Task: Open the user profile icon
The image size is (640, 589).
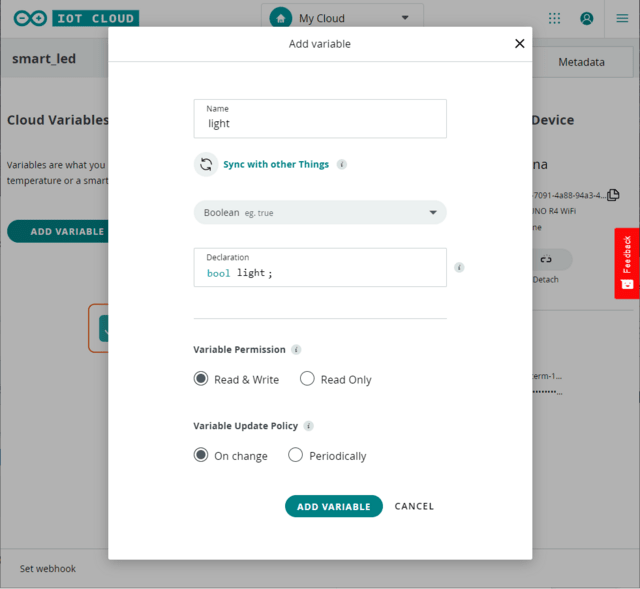Action: pos(586,18)
